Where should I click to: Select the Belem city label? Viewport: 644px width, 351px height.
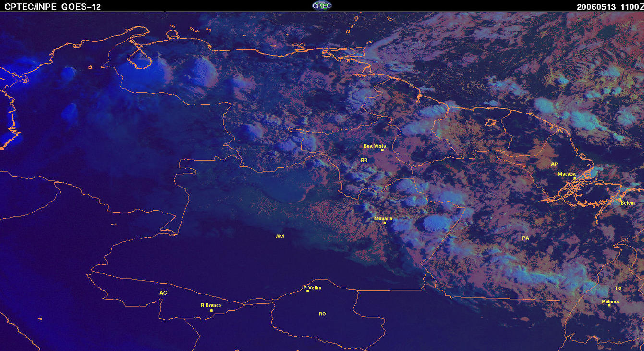pyautogui.click(x=628, y=203)
